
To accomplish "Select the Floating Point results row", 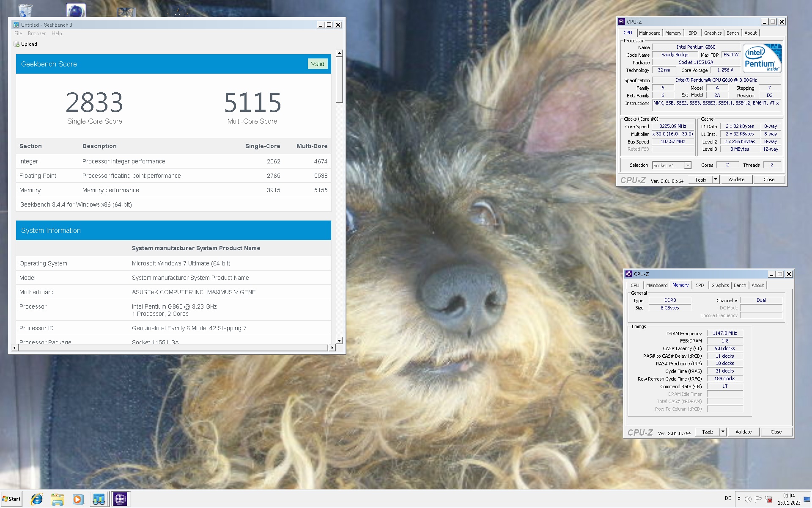I will click(173, 176).
